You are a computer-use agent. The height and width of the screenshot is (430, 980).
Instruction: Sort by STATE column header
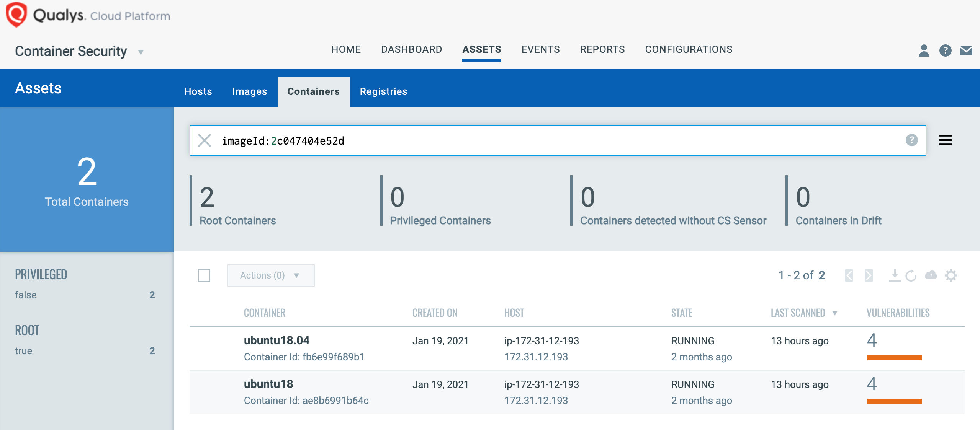[x=682, y=313]
